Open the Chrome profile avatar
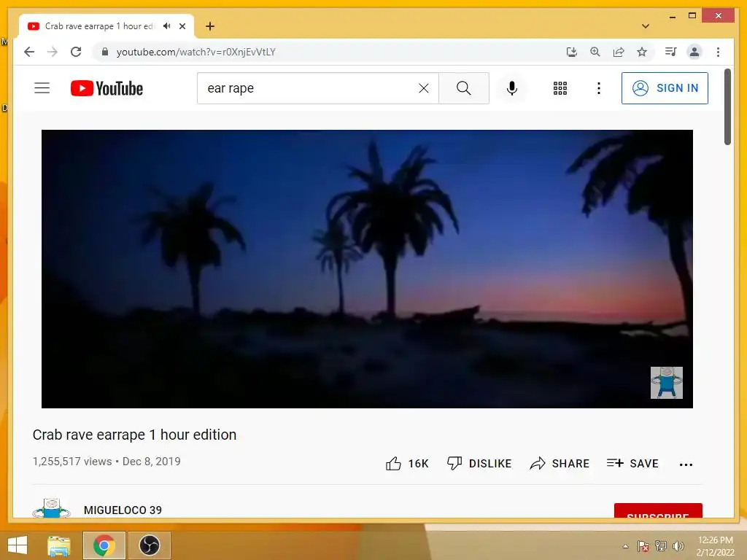 point(694,52)
